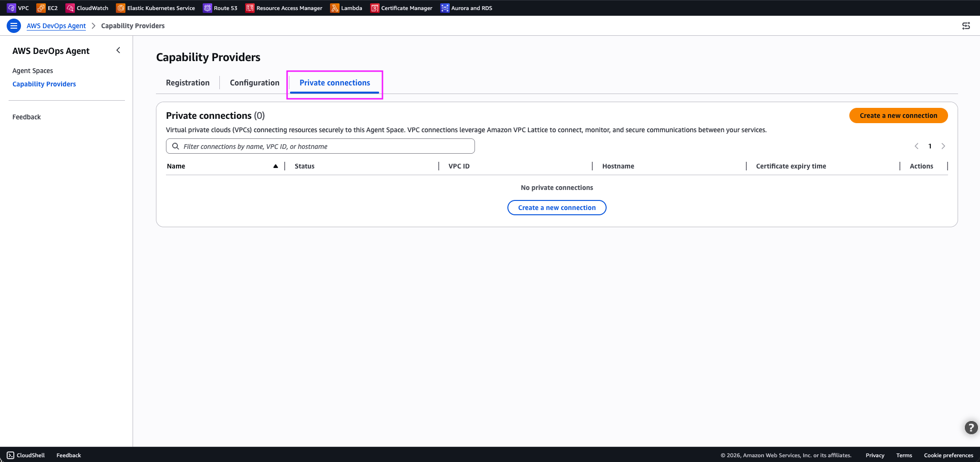Screen dimensions: 980x462
Task: Follow the AWS DevOps Agent breadcrumb link
Action: click(56, 26)
